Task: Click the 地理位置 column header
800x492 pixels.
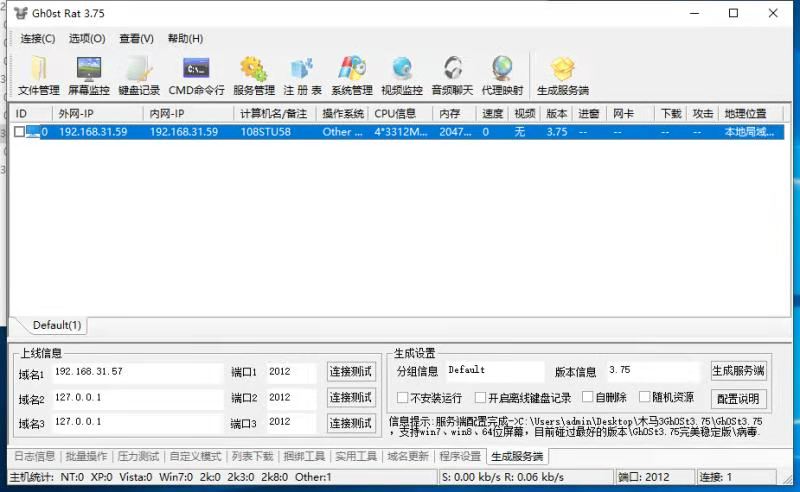Action: [x=751, y=114]
